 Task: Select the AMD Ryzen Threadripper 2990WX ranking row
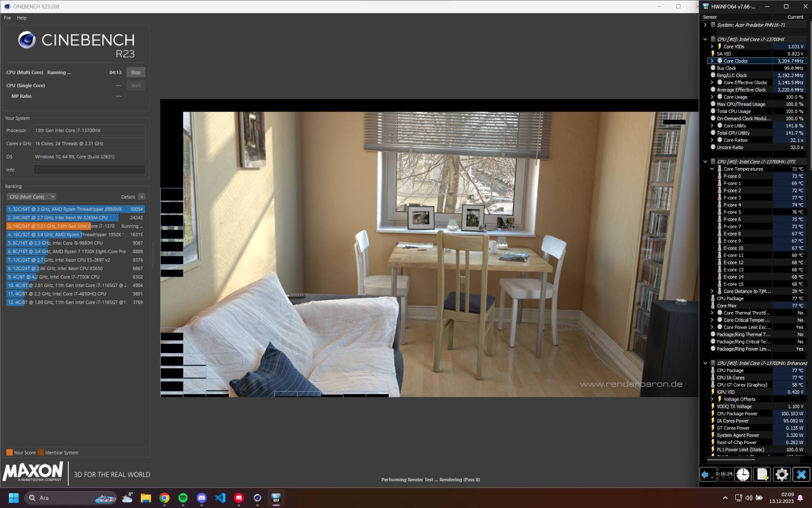75,209
